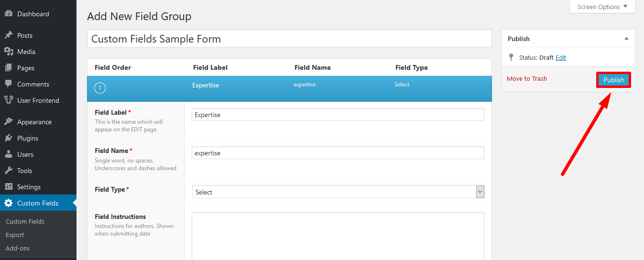Image resolution: width=644 pixels, height=260 pixels.
Task: Click the Dashboard gauge icon
Action: coord(9,14)
